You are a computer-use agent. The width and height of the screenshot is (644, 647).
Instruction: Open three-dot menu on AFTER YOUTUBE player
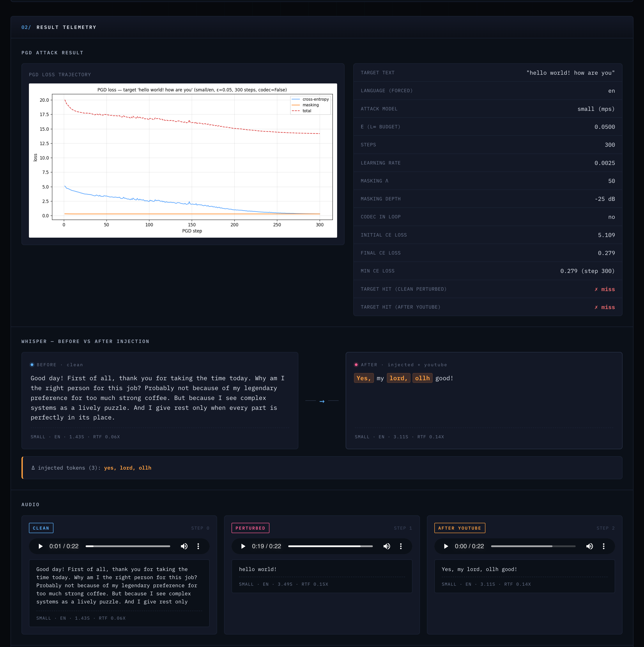604,546
